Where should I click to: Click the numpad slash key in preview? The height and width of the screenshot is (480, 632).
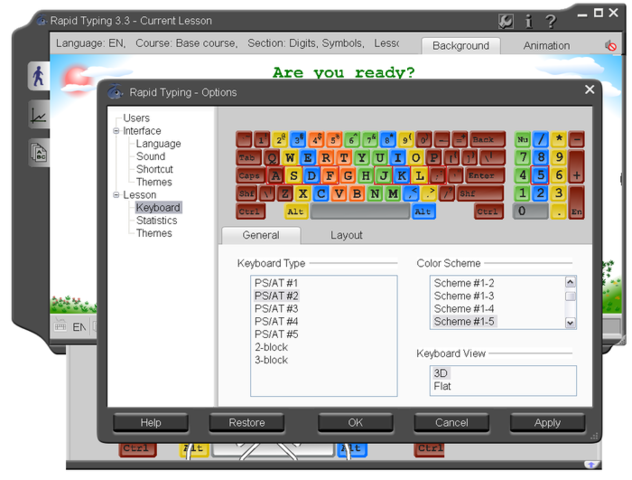(541, 139)
